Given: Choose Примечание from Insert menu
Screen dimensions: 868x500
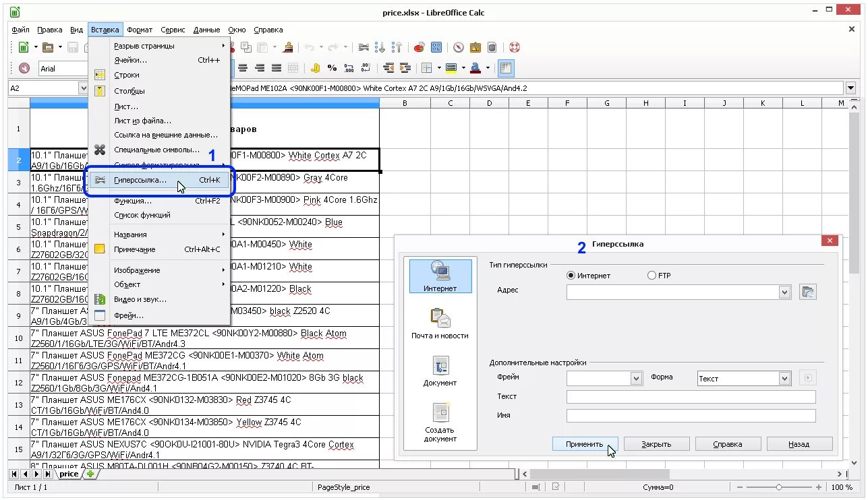Looking at the screenshot, I should pos(160,249).
